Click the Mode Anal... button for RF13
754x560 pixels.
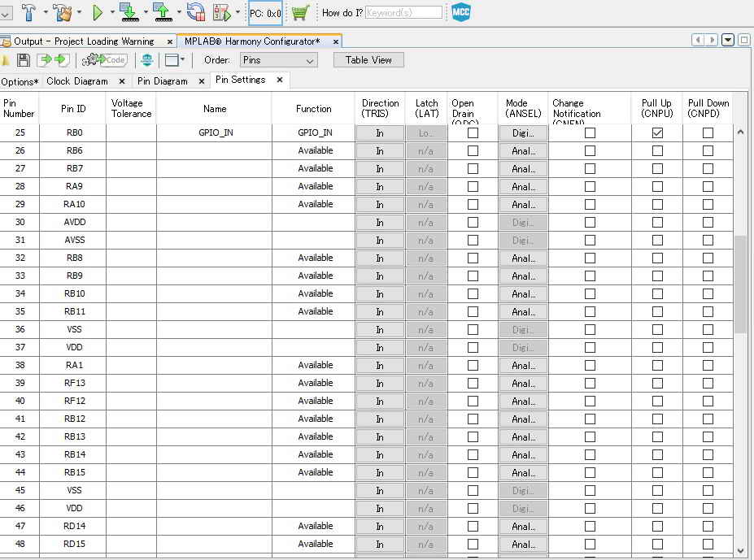tap(523, 384)
